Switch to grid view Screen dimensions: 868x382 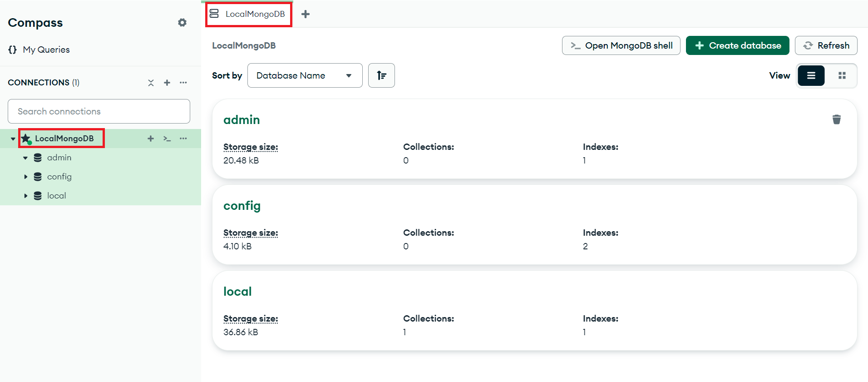tap(842, 75)
